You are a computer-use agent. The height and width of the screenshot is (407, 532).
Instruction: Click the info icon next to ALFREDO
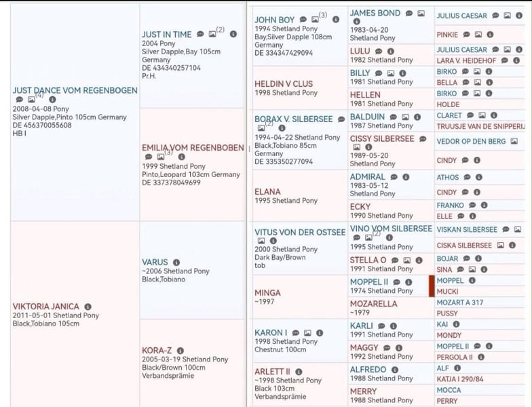coord(395,370)
